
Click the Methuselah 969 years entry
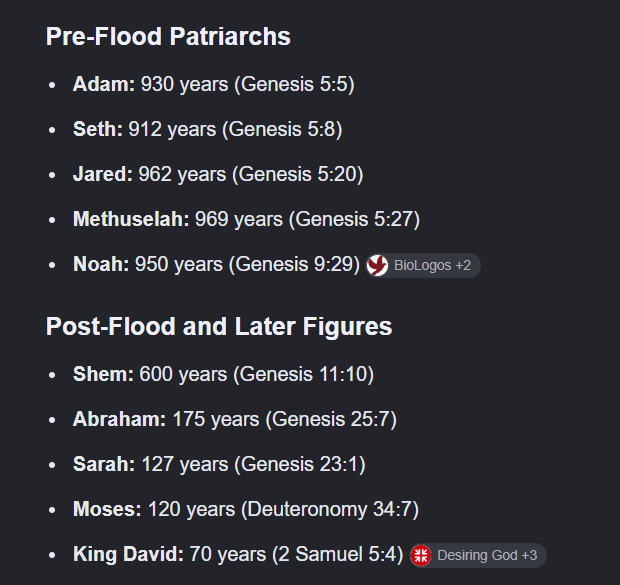246,219
